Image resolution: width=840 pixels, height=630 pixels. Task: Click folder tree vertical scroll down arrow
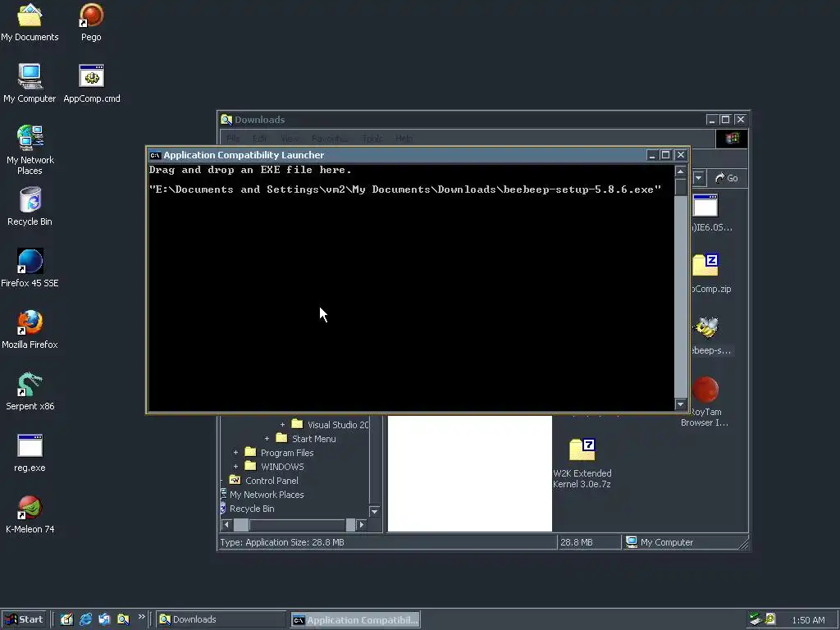(x=374, y=512)
